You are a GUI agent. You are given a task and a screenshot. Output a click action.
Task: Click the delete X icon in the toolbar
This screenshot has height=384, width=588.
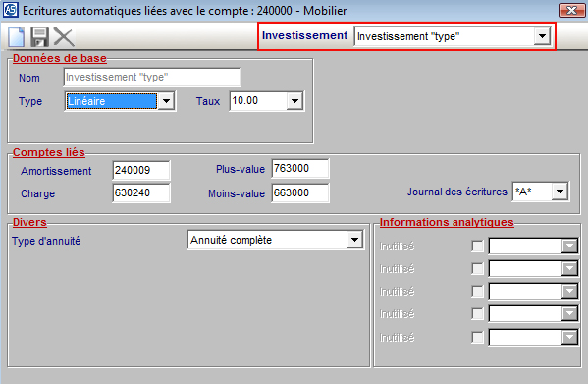[64, 36]
